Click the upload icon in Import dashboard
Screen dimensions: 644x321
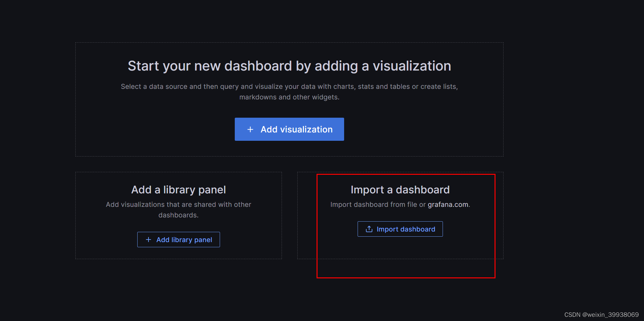[369, 229]
